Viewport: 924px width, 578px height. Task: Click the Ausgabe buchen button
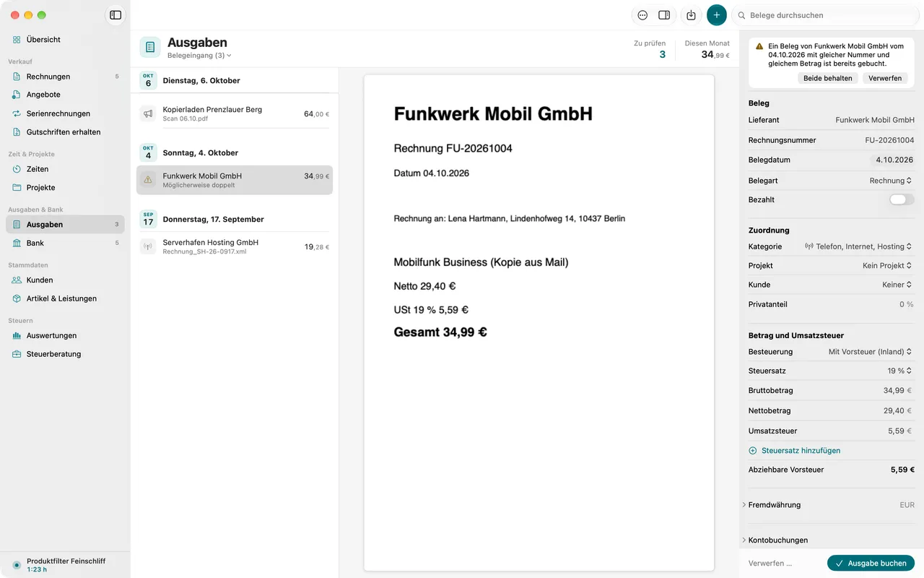pyautogui.click(x=871, y=564)
